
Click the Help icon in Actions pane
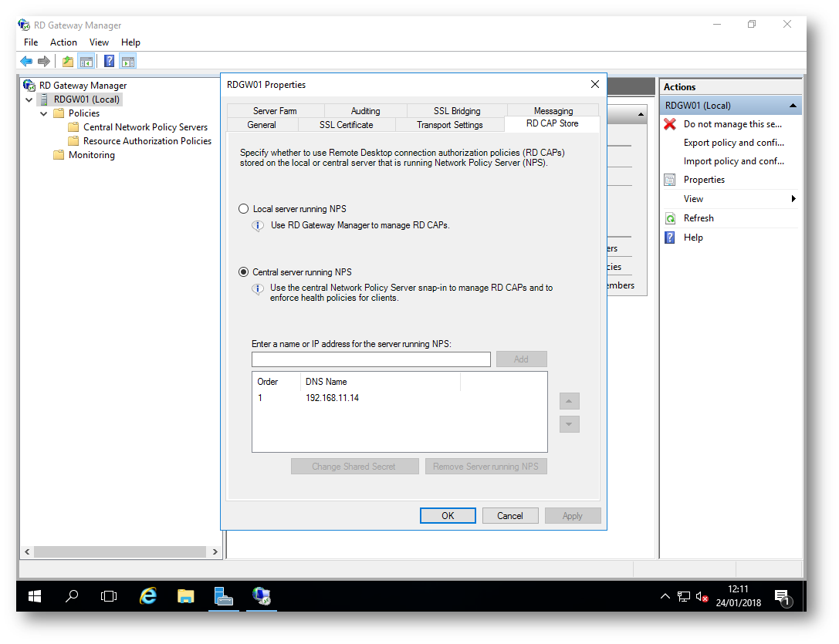(x=670, y=238)
